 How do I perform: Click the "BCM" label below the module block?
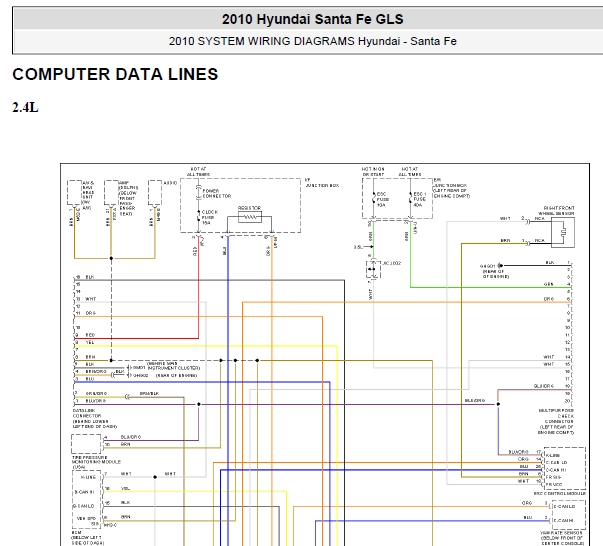tap(77, 533)
